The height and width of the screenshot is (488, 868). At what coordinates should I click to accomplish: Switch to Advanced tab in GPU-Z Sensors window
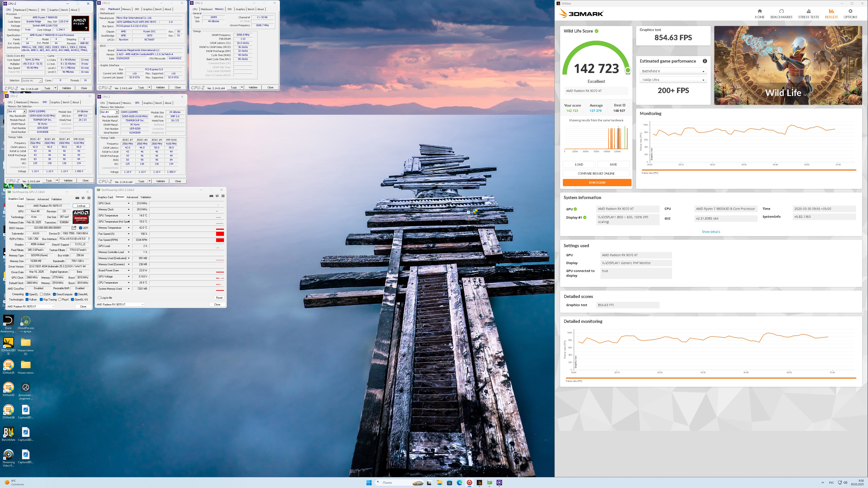click(132, 197)
